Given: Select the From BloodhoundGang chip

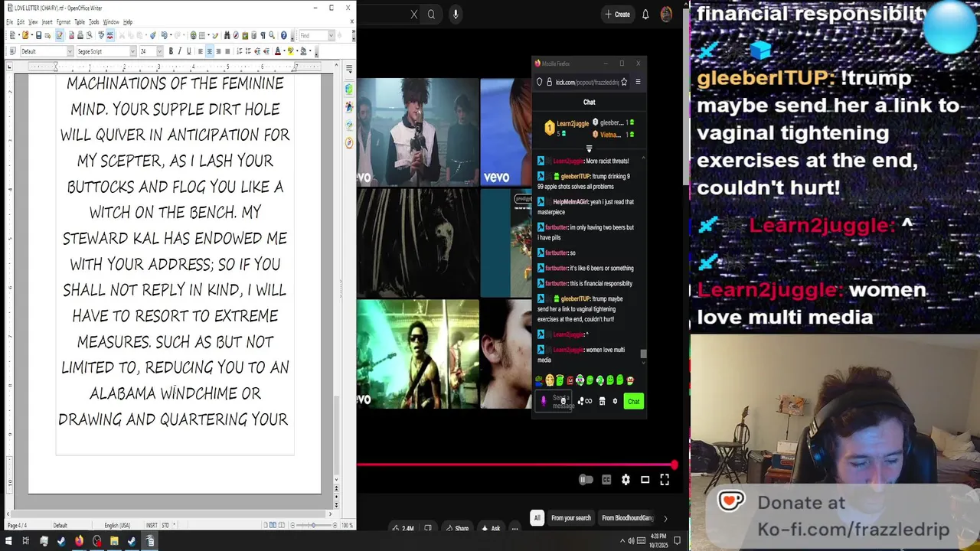Looking at the screenshot, I should (x=628, y=518).
